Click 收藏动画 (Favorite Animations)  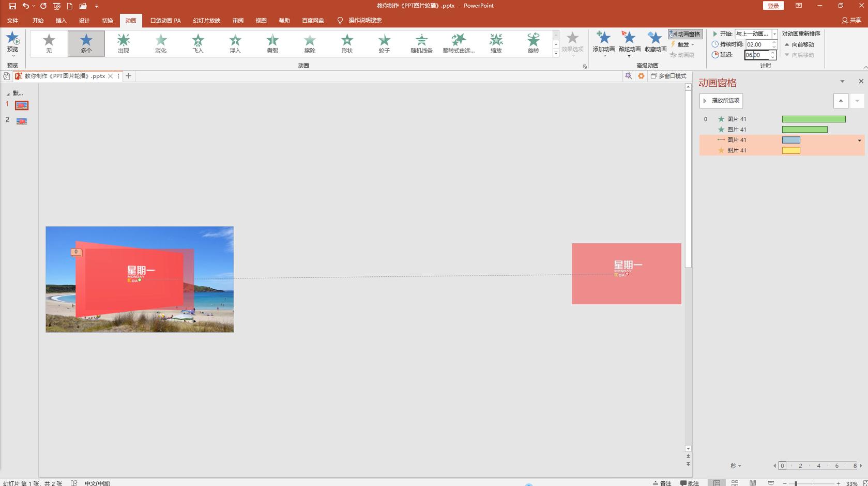click(655, 42)
